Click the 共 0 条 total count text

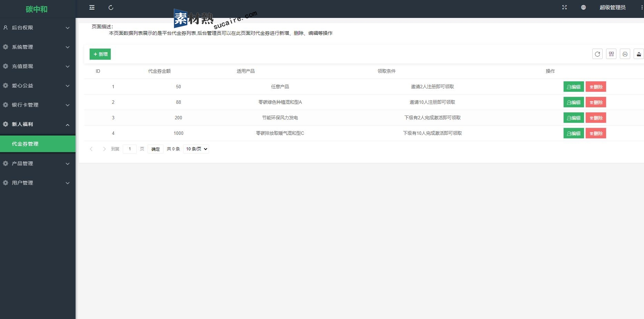click(x=173, y=149)
